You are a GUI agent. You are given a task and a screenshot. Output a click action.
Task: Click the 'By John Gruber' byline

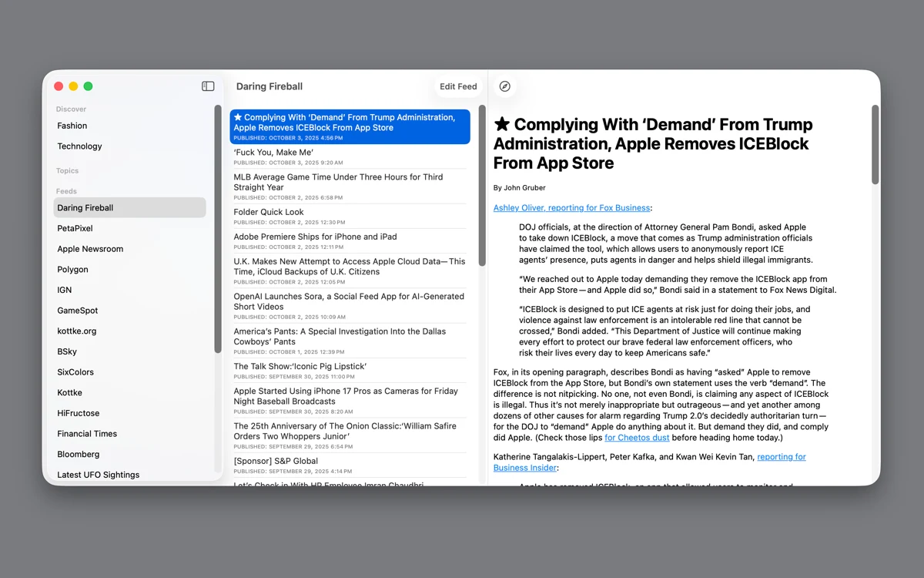point(520,188)
